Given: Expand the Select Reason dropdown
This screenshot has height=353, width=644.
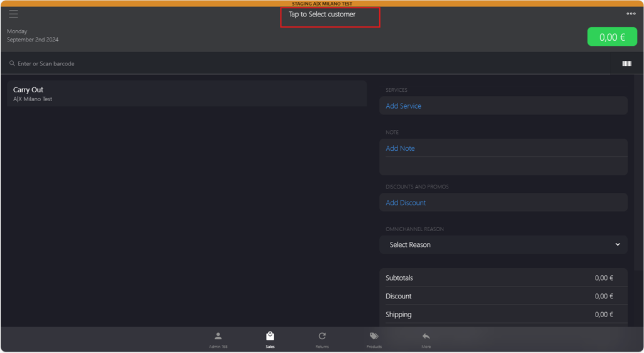Looking at the screenshot, I should [503, 245].
